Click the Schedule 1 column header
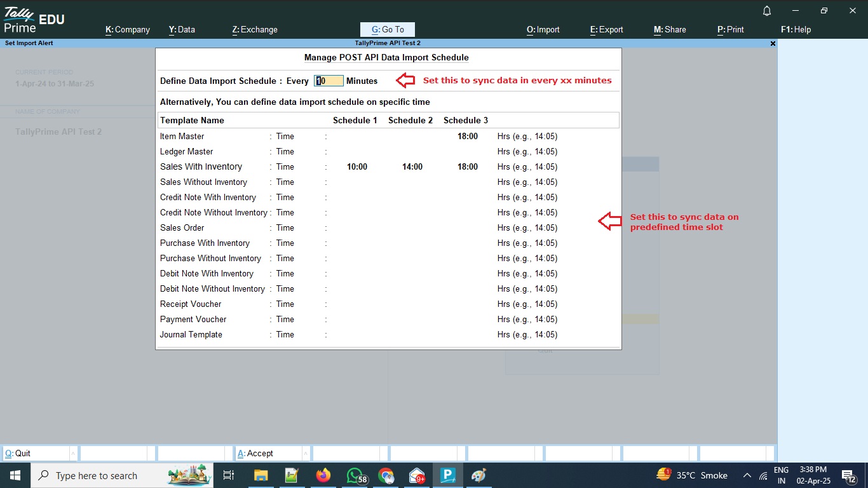Screen dimensions: 868x488 (x=355, y=120)
